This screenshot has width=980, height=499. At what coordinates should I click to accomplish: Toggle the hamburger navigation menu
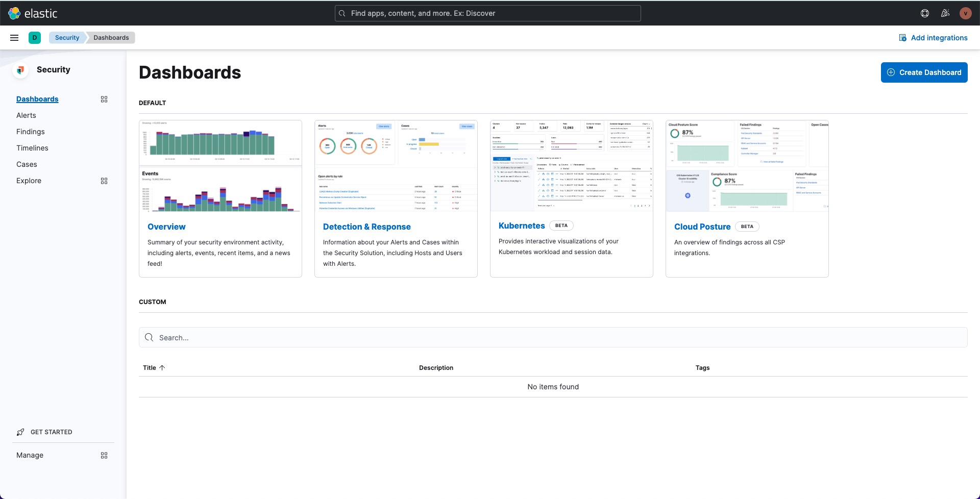tap(14, 38)
